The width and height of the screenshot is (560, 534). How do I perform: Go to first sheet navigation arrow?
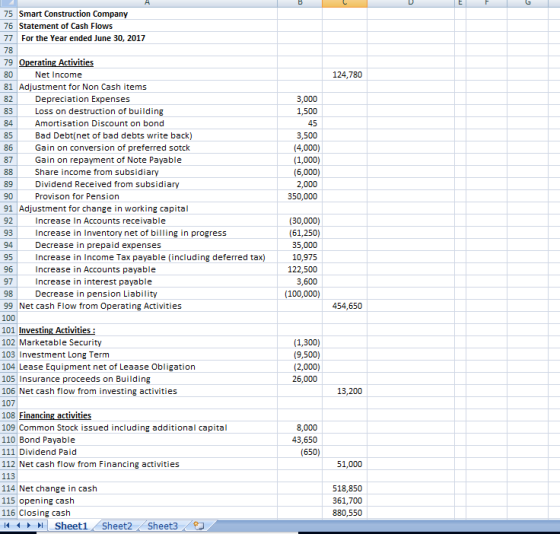coord(6,525)
